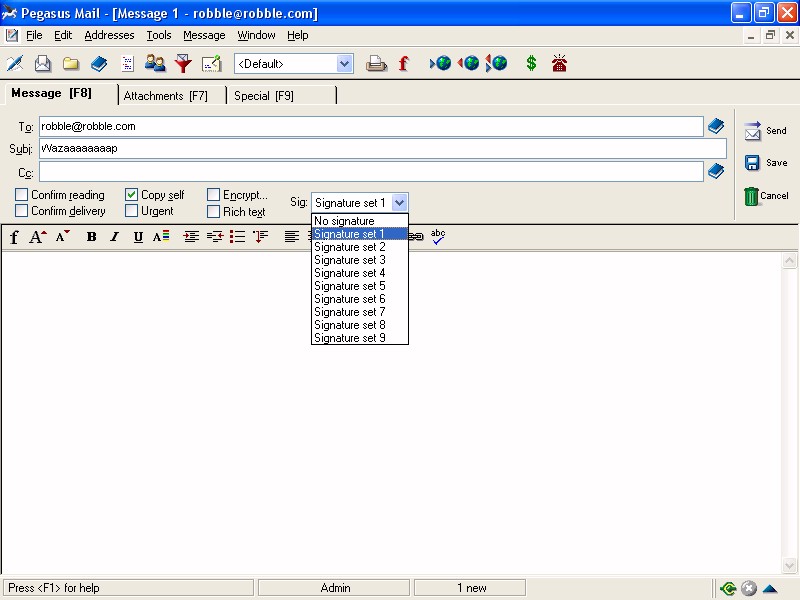This screenshot has height=600, width=800.
Task: Click the red font 'f' toolbar icon
Action: 404,64
